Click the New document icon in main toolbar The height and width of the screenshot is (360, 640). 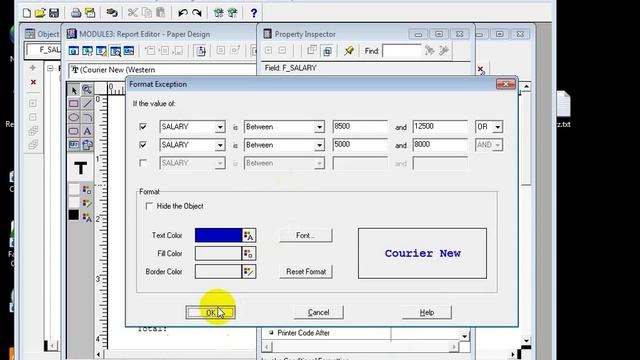coord(27,13)
